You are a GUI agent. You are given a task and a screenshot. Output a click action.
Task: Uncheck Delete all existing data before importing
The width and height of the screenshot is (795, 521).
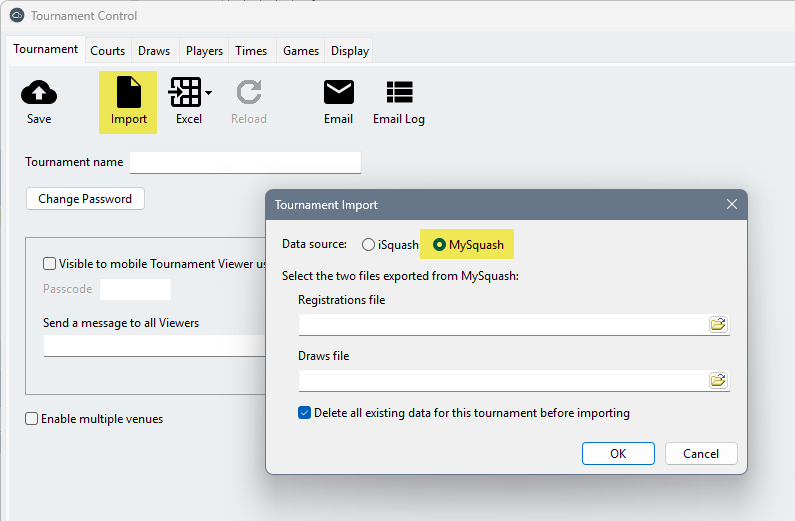pos(305,413)
